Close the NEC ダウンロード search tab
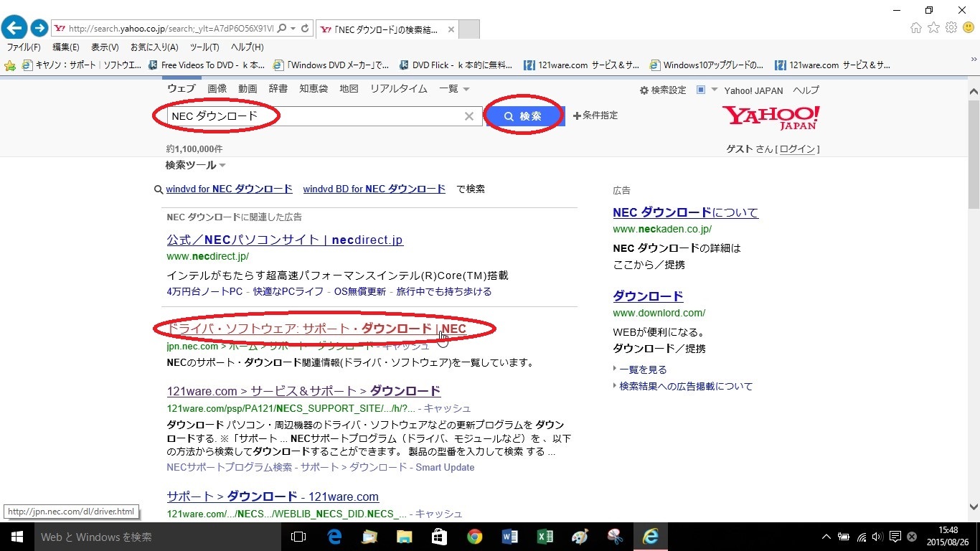Screen dimensions: 980x551 pyautogui.click(x=451, y=29)
